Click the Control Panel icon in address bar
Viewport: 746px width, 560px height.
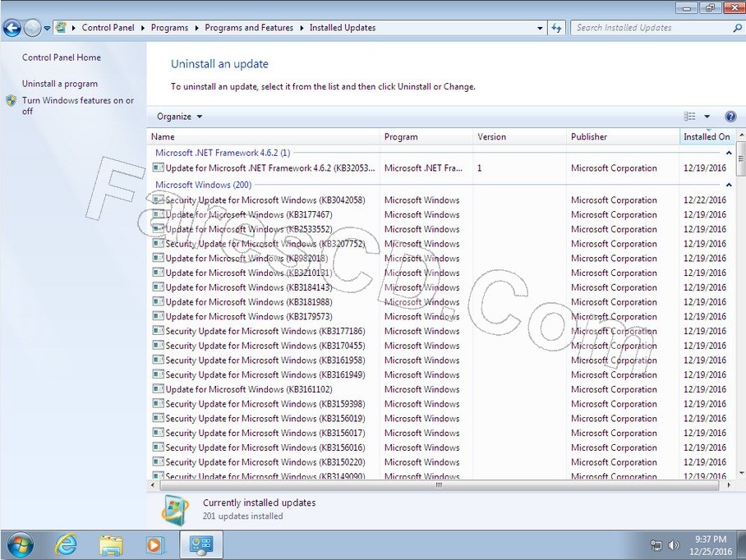[x=61, y=28]
